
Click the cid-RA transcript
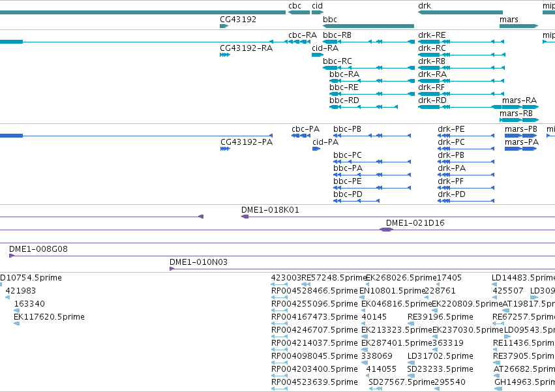(318, 55)
